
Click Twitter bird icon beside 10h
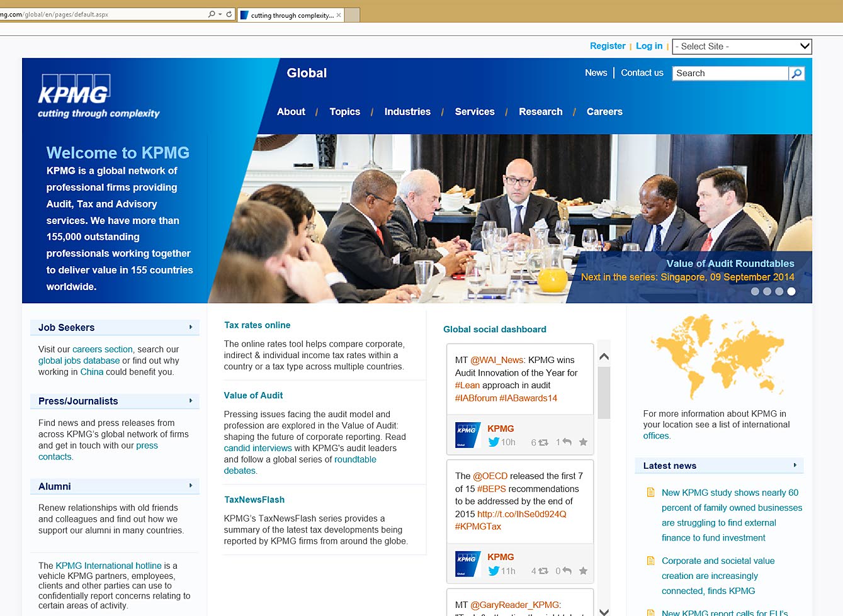(494, 442)
